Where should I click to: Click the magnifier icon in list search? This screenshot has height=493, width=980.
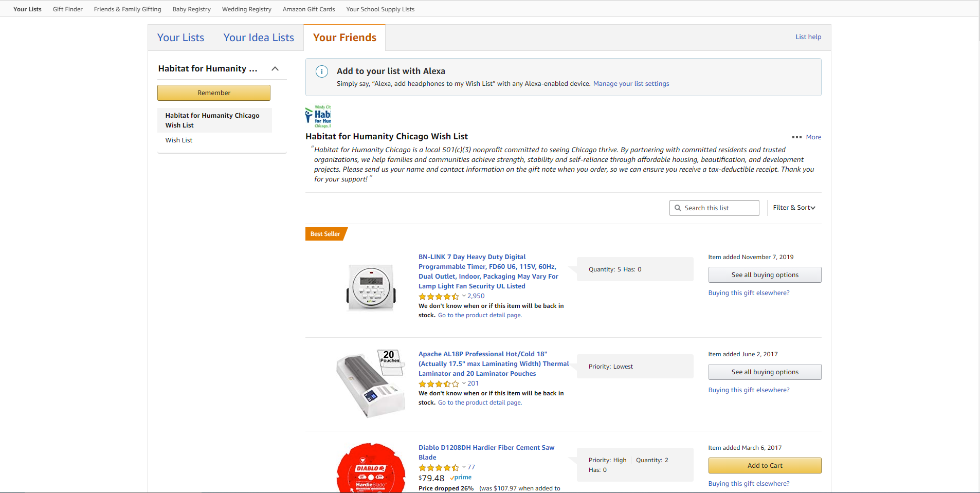[x=678, y=208]
